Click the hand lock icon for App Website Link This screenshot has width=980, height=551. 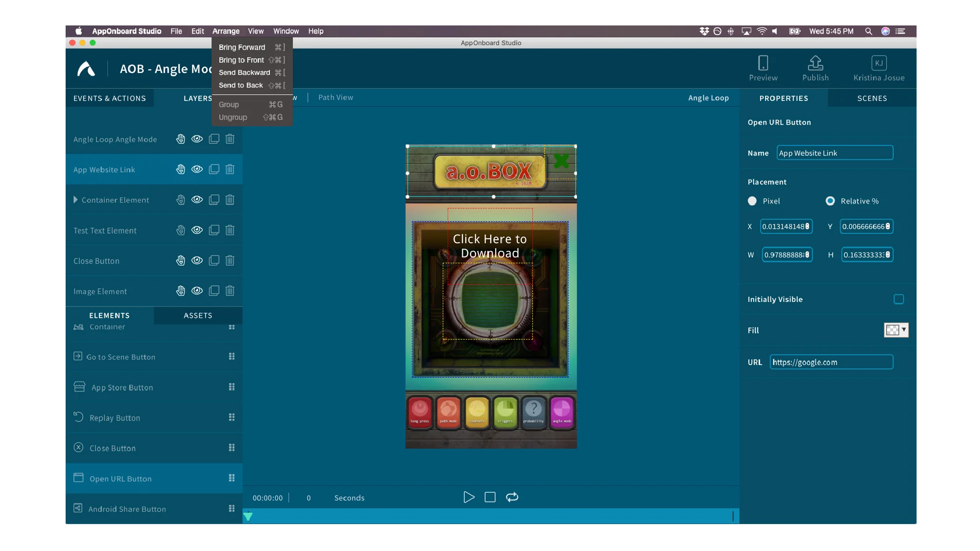tap(180, 169)
